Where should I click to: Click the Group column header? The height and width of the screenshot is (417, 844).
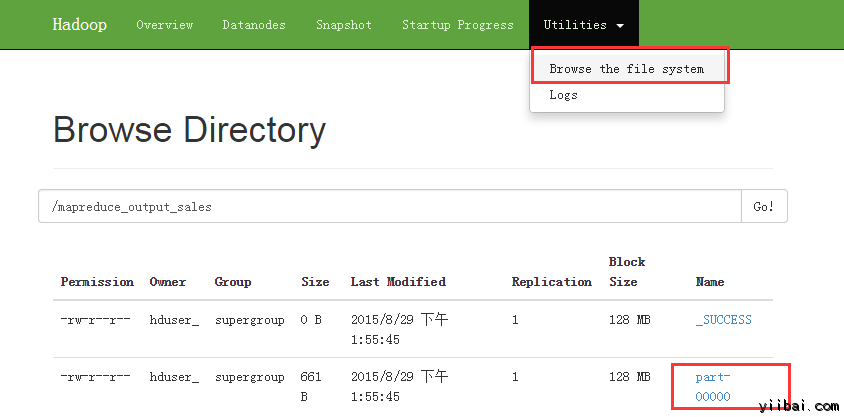click(233, 282)
